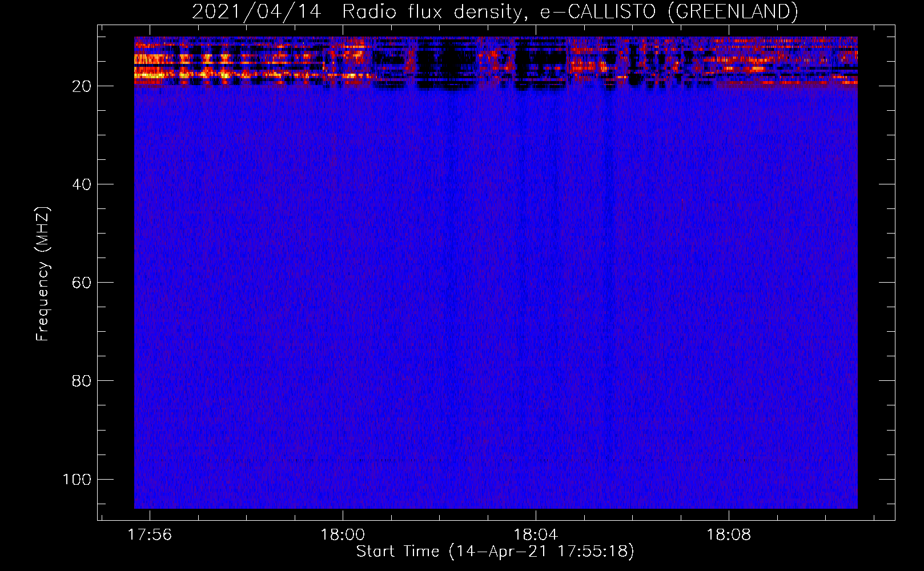Select the 18:08 time tick label
This screenshot has width=924, height=571.
point(729,534)
